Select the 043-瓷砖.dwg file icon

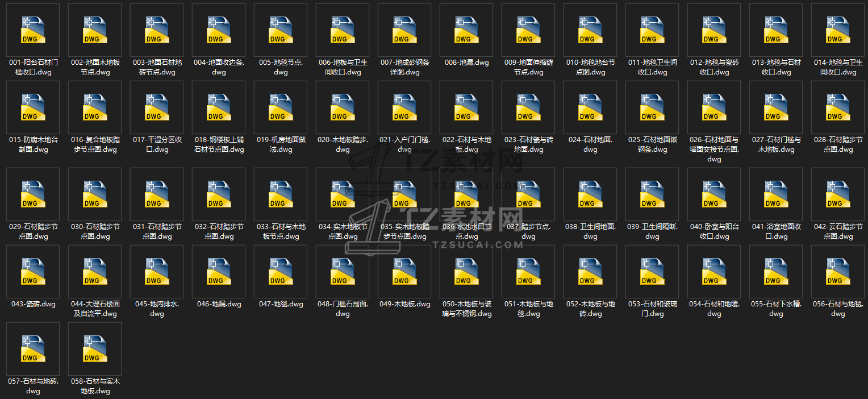(x=33, y=272)
